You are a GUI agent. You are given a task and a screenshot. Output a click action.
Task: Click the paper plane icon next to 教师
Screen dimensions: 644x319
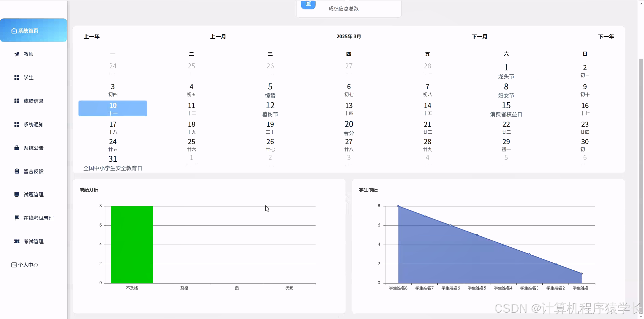(17, 54)
